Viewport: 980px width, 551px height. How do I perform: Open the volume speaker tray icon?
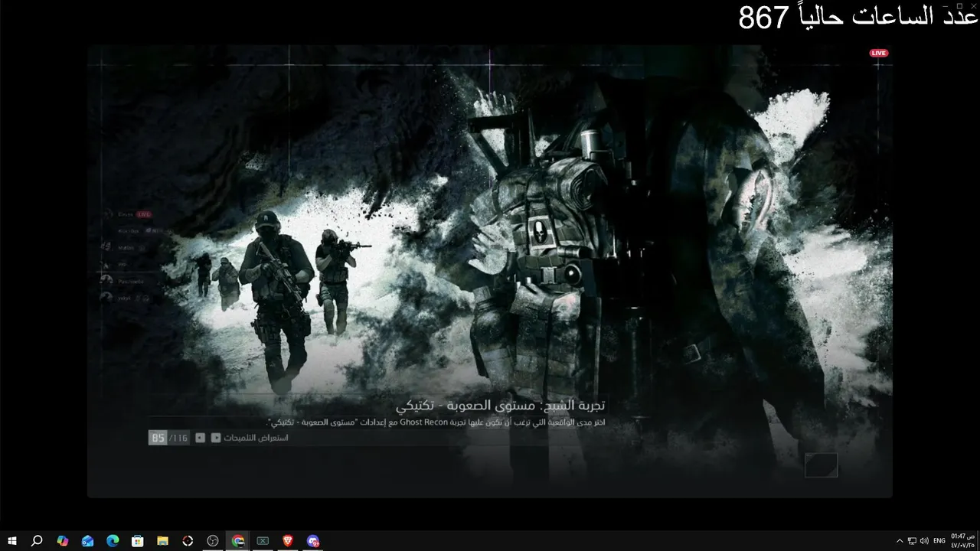point(924,541)
